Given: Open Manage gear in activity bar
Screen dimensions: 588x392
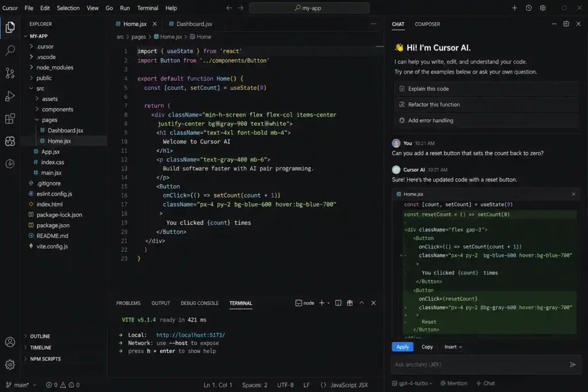Looking at the screenshot, I should tap(10, 364).
